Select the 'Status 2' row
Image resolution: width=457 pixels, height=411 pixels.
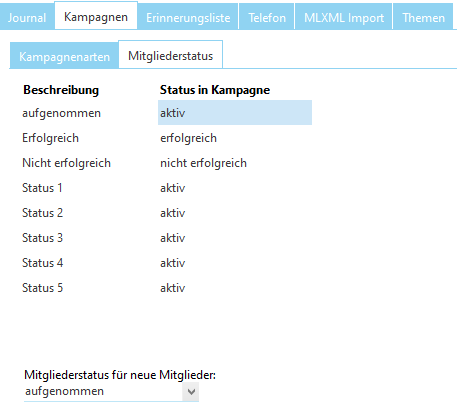coord(42,213)
